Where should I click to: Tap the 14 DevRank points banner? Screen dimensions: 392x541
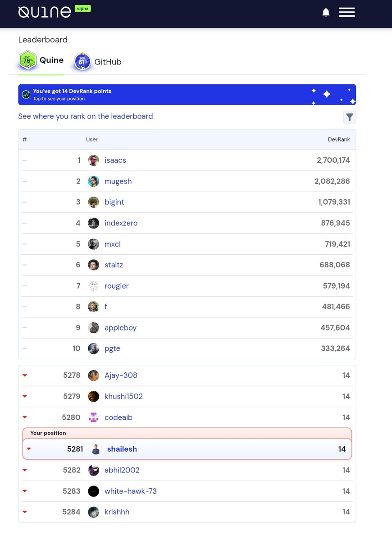[187, 95]
